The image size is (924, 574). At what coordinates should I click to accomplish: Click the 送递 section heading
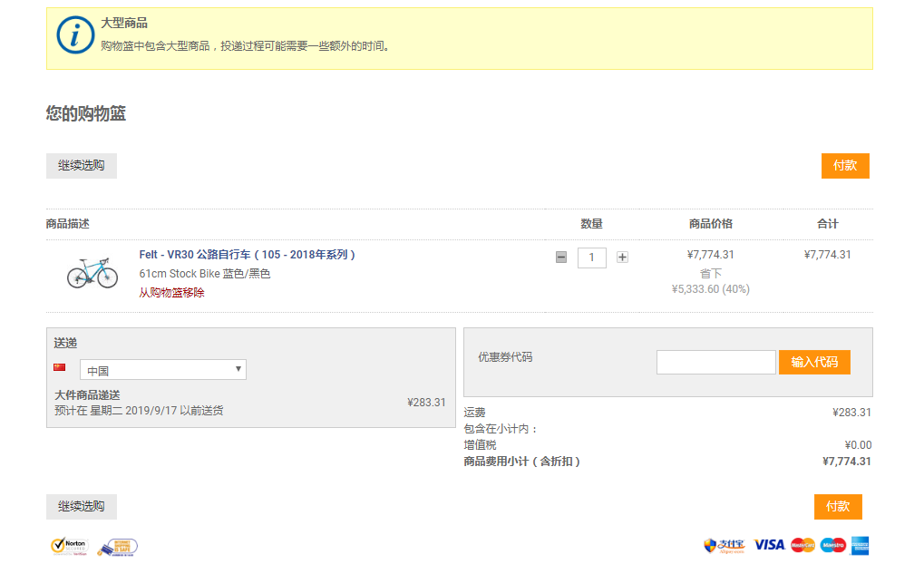click(x=65, y=343)
